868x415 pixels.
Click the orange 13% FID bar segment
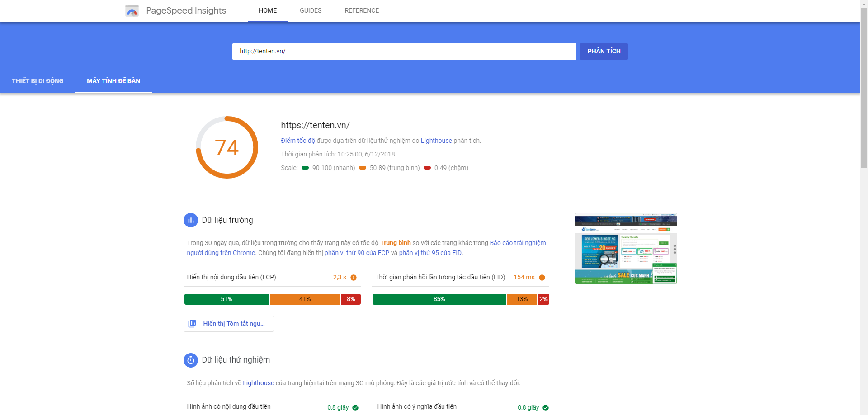522,299
